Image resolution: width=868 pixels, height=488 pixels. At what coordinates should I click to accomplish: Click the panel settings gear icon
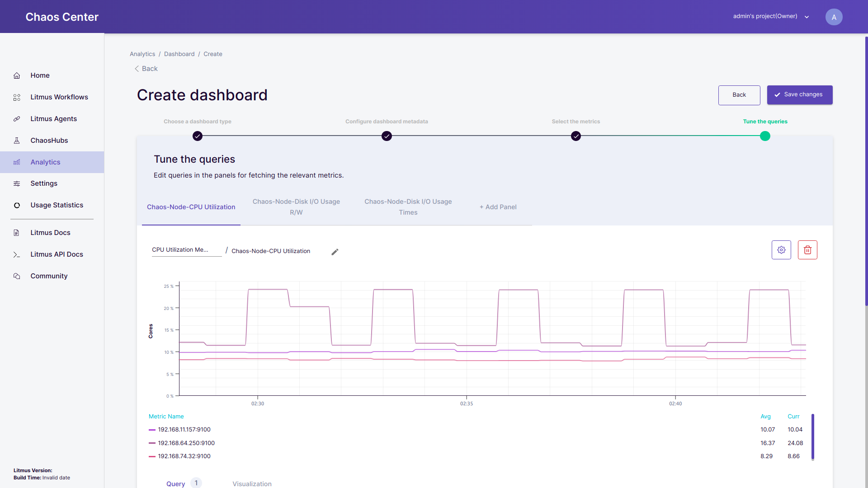(781, 250)
